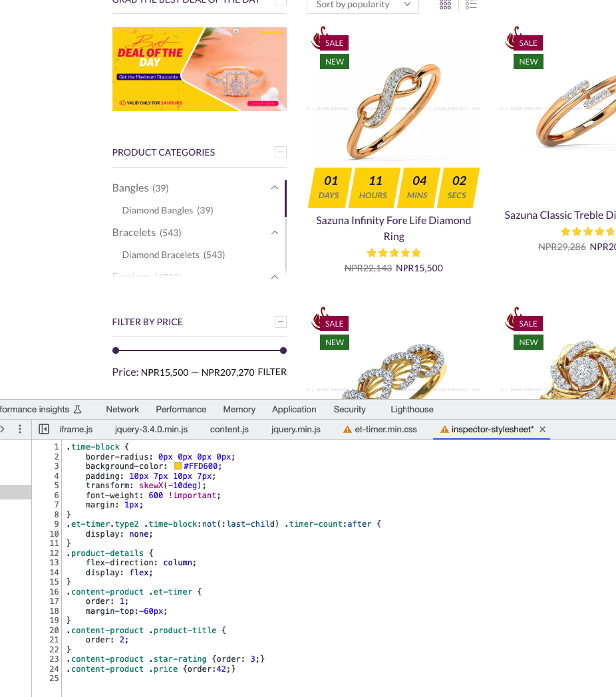Click the Infinity ring star rating
This screenshot has height=697, width=616.
394,253
